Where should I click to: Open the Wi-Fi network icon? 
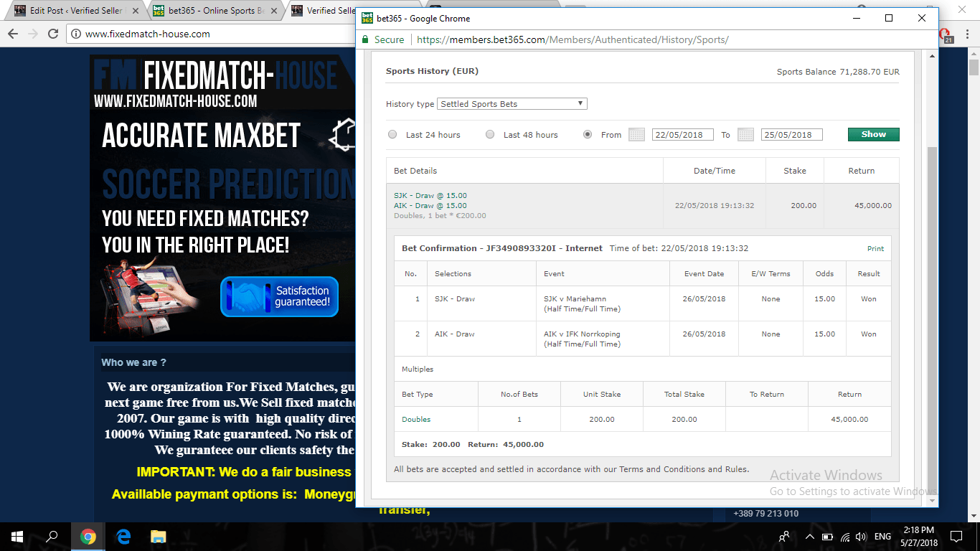(x=845, y=537)
